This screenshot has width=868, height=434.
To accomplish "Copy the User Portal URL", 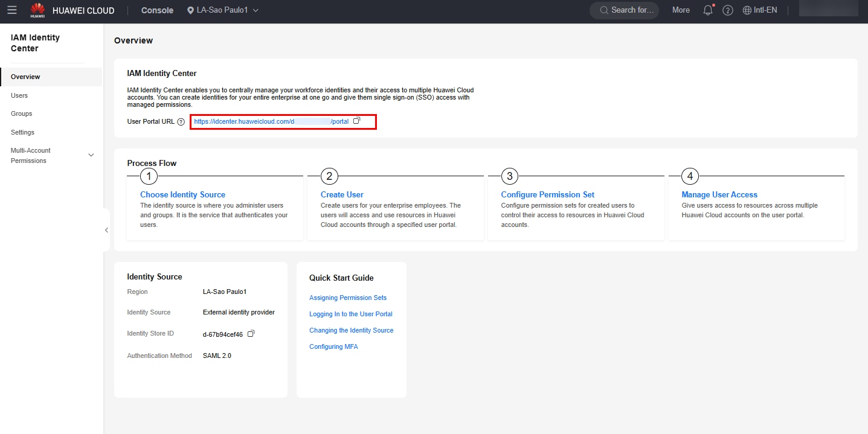I will tap(356, 121).
